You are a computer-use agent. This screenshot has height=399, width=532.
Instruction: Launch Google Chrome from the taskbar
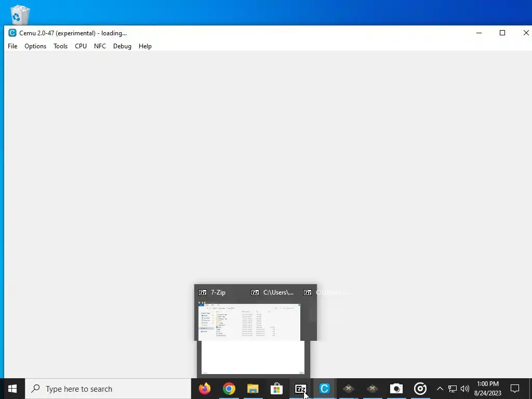[229, 389]
